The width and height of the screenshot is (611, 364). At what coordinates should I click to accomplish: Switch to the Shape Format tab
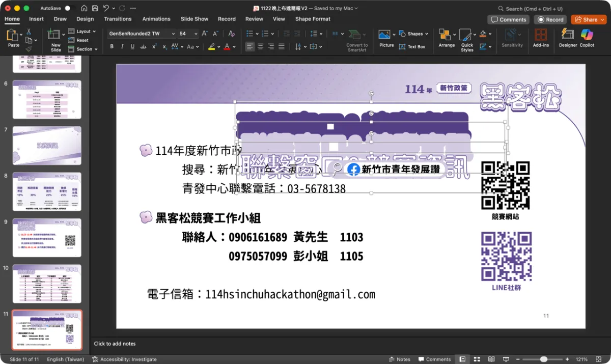point(313,19)
